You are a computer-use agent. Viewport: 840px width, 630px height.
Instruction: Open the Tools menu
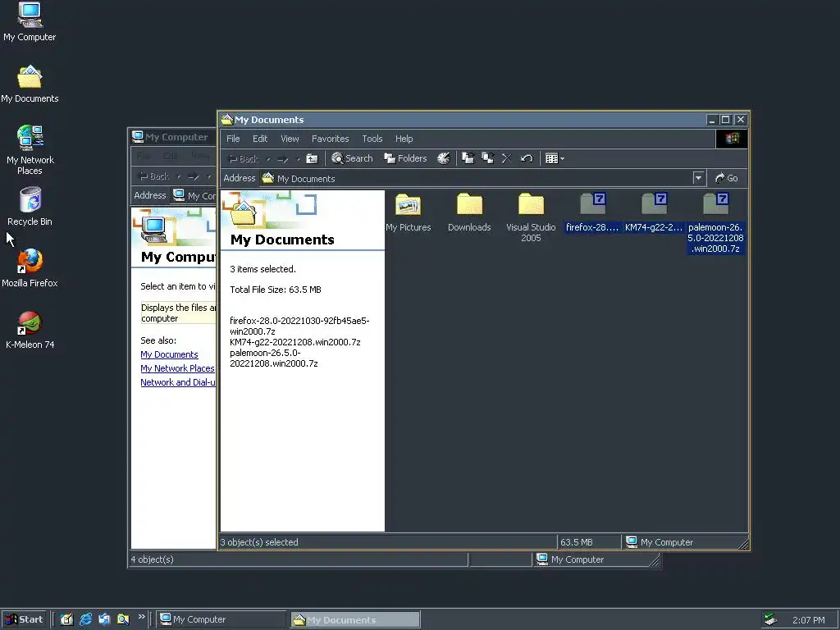pyautogui.click(x=372, y=139)
